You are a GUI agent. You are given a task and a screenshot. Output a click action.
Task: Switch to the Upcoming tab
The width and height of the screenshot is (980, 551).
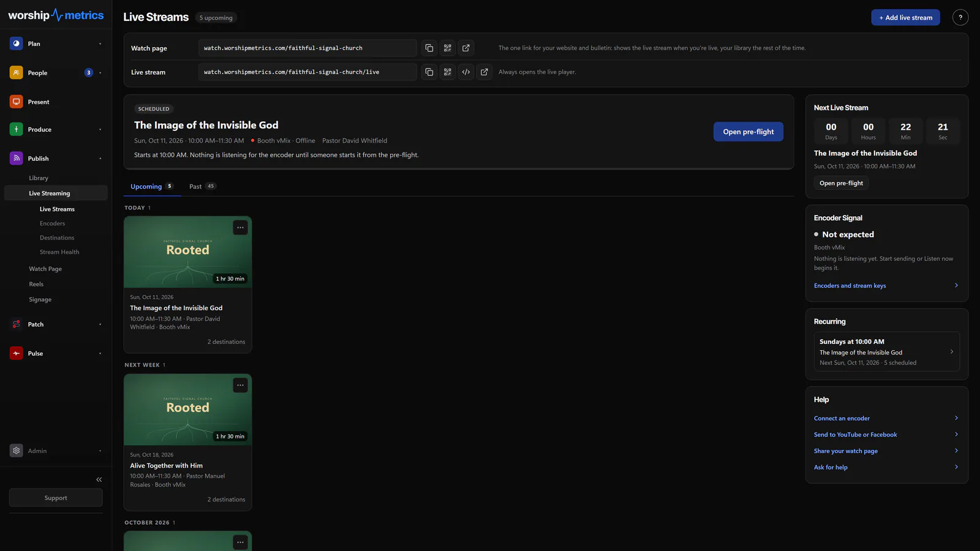tap(152, 187)
